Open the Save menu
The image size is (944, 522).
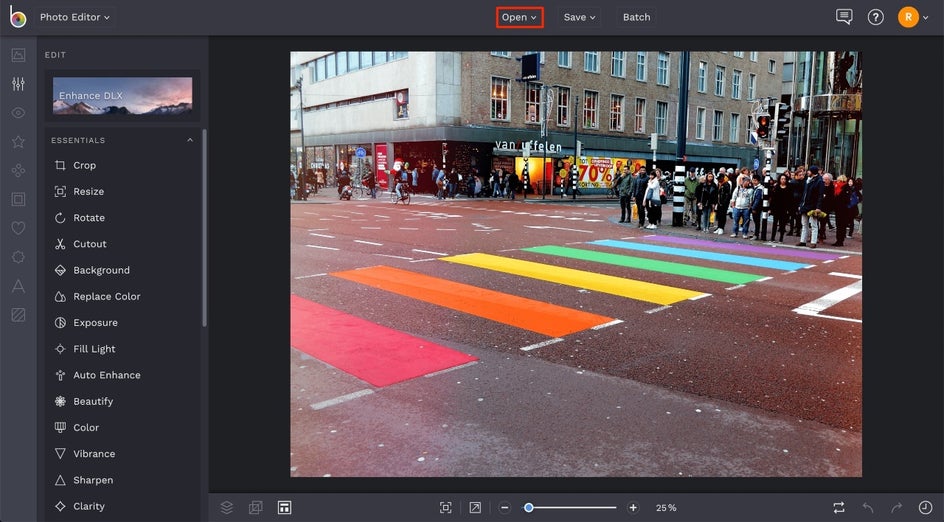579,17
